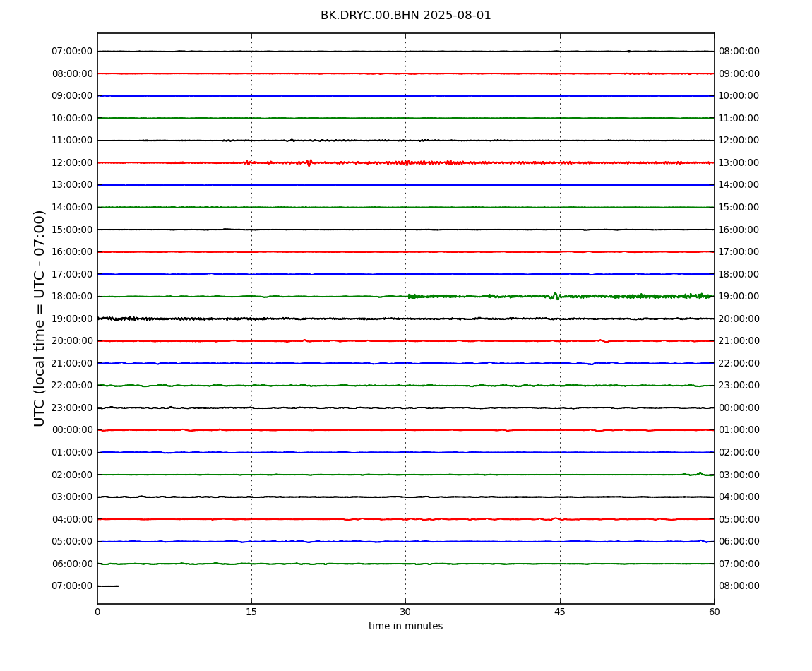Click right-axis end-time label 13:00:00
The height and width of the screenshot is (671, 812).
point(739,162)
